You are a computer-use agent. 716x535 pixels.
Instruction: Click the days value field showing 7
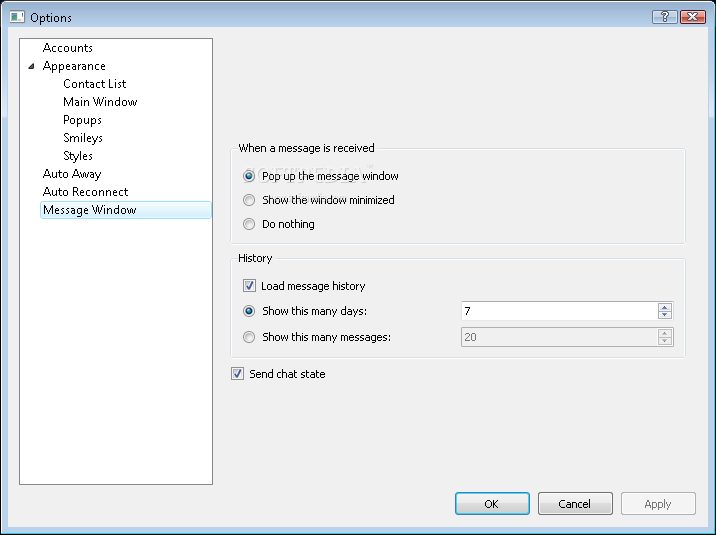click(x=559, y=311)
